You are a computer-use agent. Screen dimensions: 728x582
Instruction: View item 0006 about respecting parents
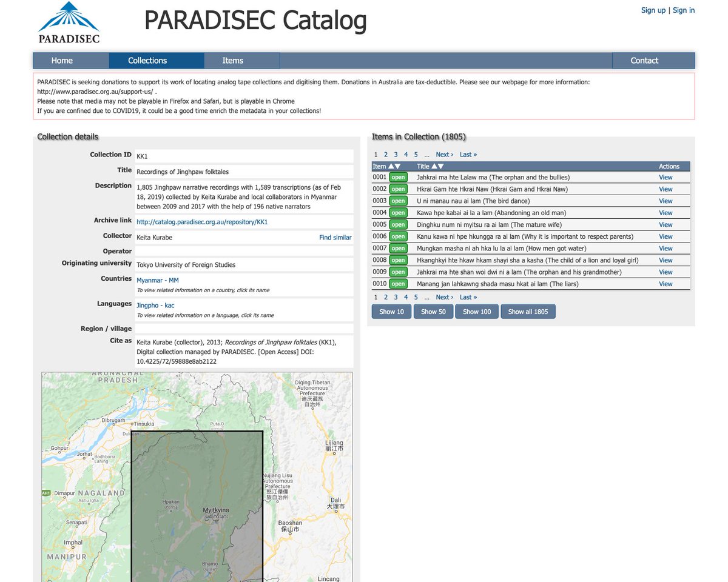pyautogui.click(x=666, y=236)
